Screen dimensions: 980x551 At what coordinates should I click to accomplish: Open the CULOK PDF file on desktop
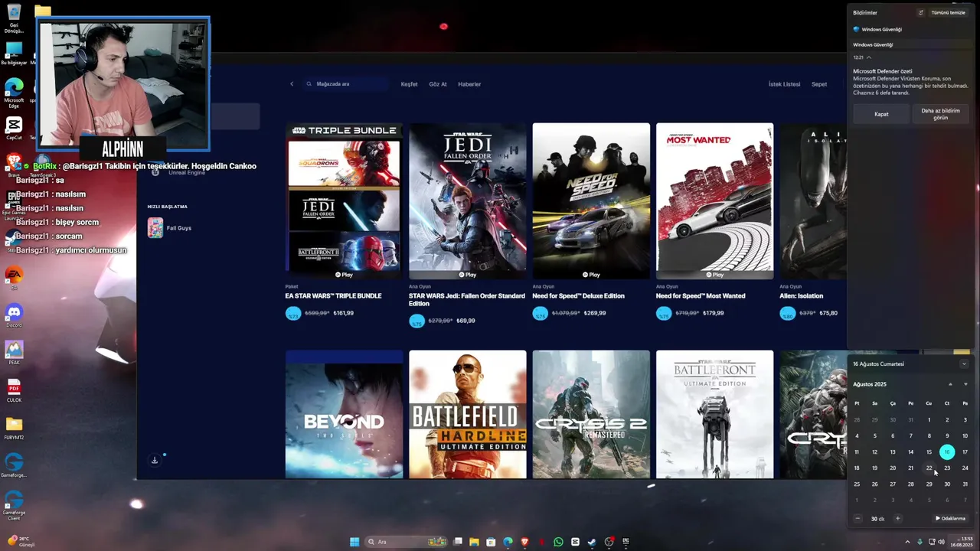click(x=14, y=390)
